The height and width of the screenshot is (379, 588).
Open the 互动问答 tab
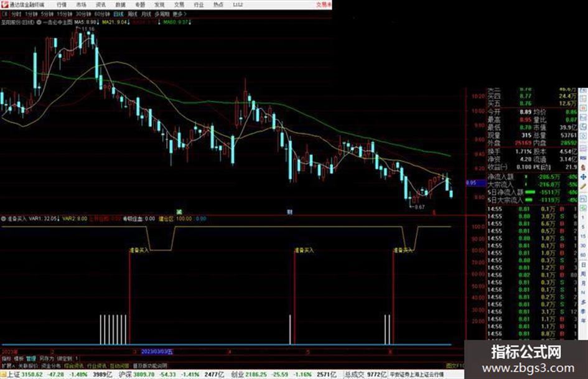pos(119,365)
